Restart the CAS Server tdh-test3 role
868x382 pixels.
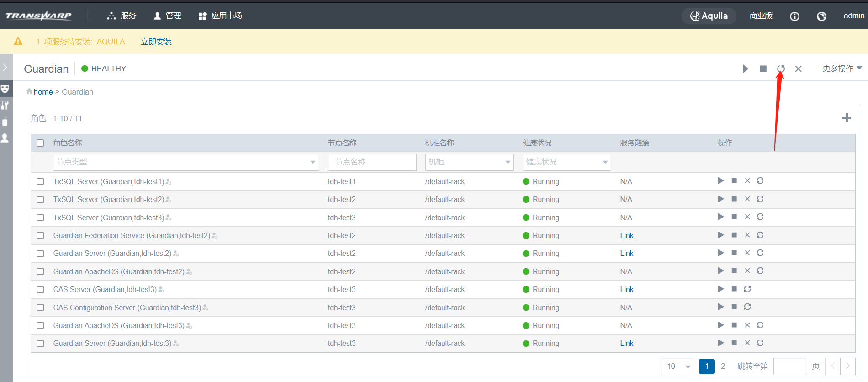(x=747, y=289)
